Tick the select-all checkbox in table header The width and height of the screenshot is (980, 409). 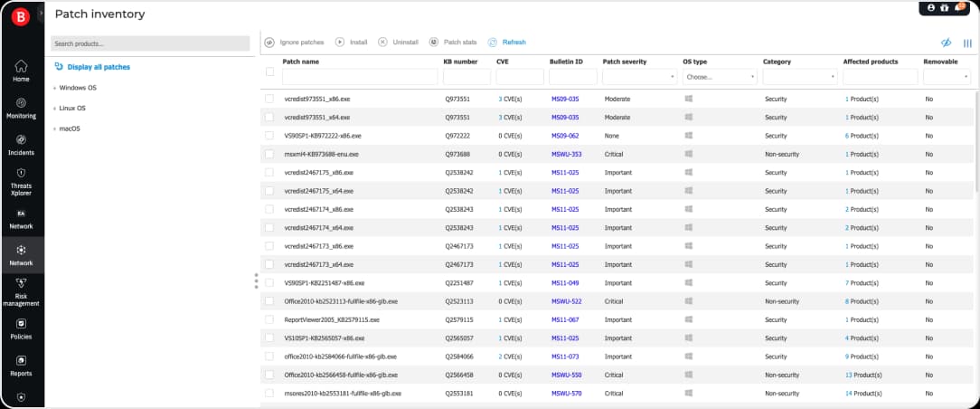point(270,71)
